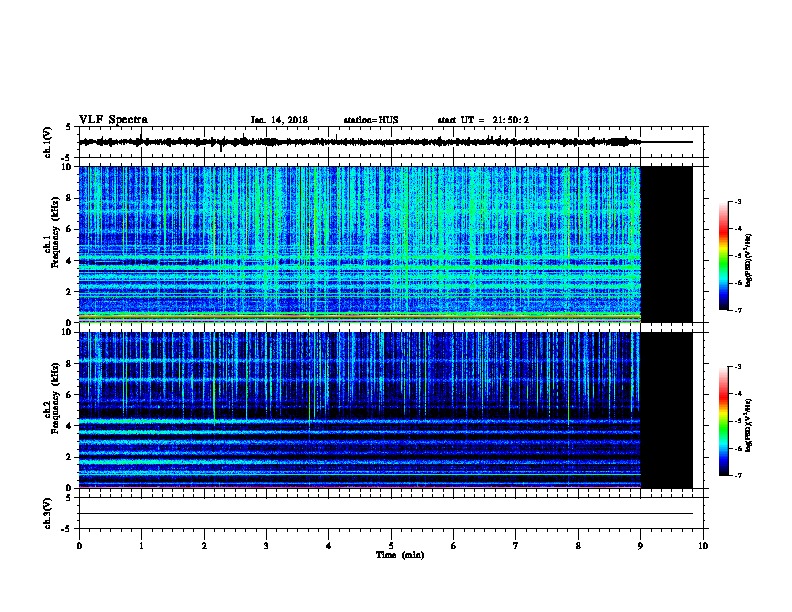The image size is (792, 612).
Task: Click the "3" tick on the time axis
Action: click(266, 546)
